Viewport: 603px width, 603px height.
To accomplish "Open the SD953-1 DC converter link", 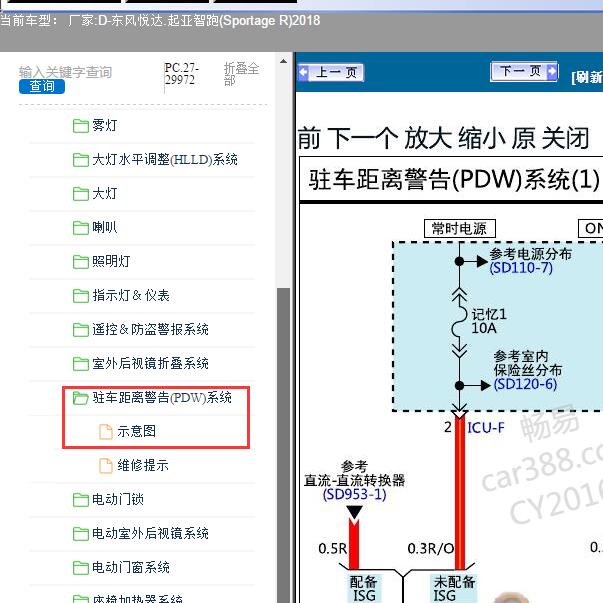I will pos(355,494).
